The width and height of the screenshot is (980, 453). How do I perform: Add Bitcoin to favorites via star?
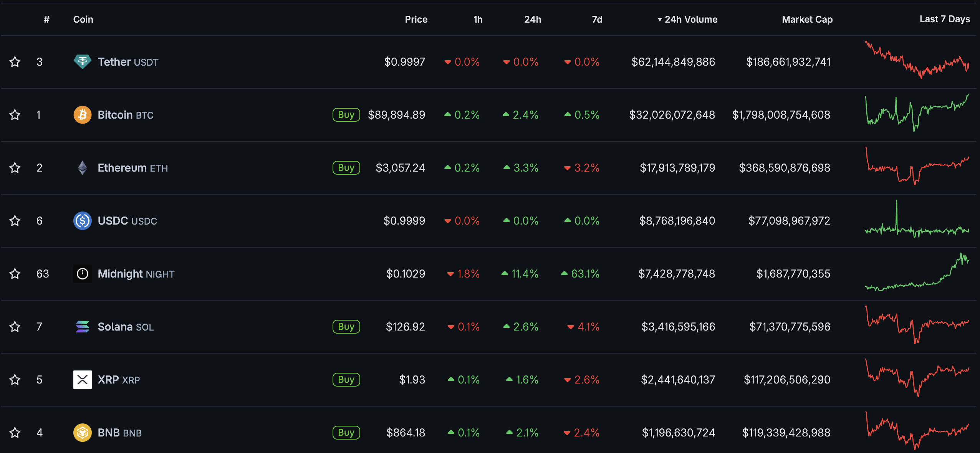(15, 114)
